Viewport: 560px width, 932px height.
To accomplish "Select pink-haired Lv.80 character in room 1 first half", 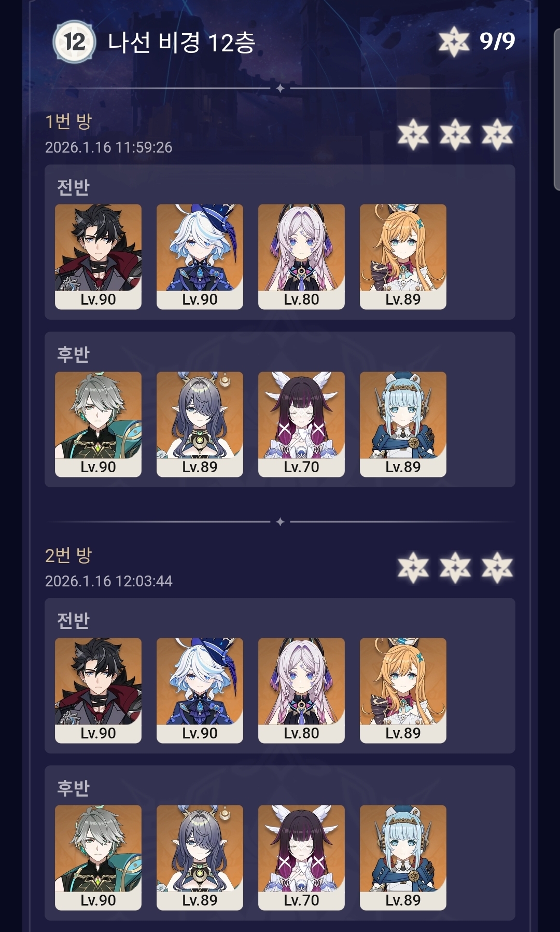I will (301, 257).
